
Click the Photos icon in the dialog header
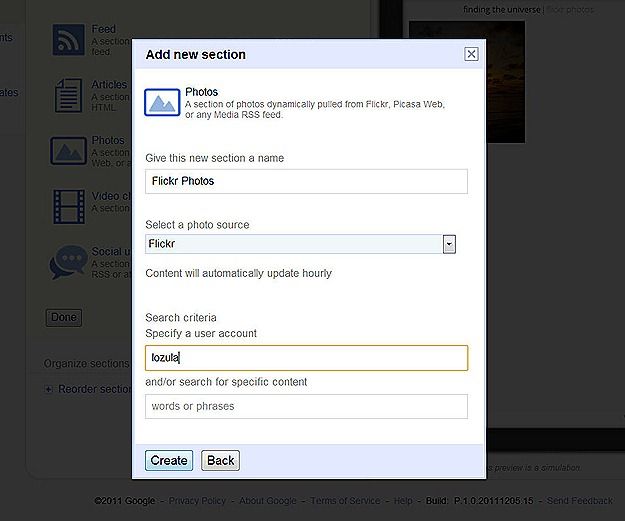pyautogui.click(x=162, y=102)
